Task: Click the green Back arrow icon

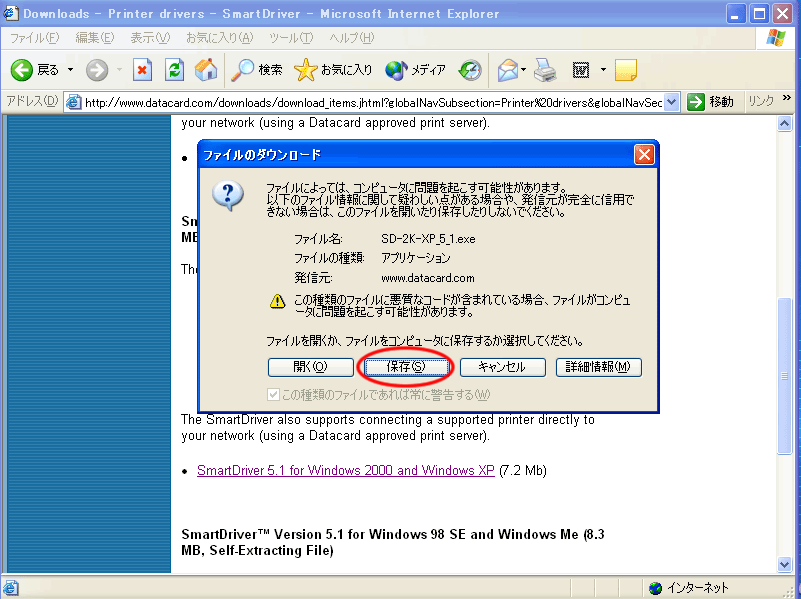Action: 21,70
